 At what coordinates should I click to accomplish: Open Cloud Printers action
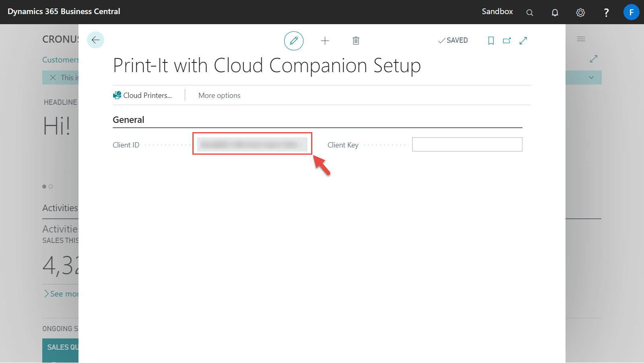tap(142, 95)
